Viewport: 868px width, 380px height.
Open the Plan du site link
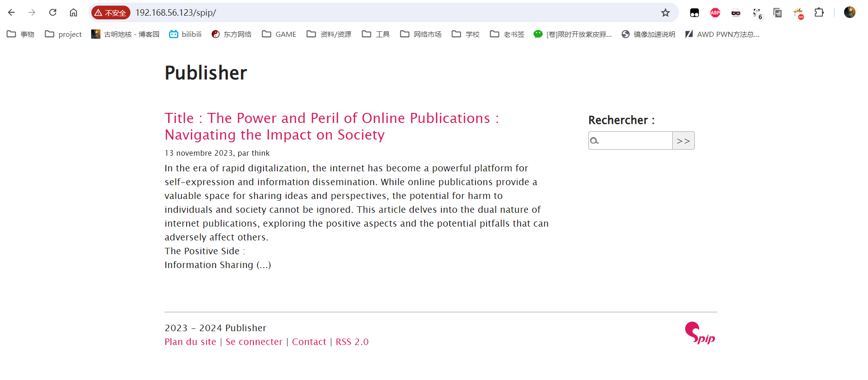[190, 342]
